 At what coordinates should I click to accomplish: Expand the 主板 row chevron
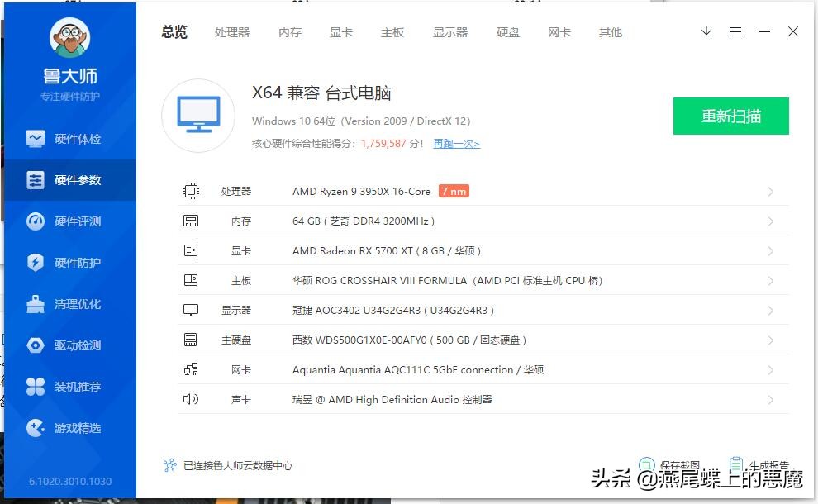(771, 281)
